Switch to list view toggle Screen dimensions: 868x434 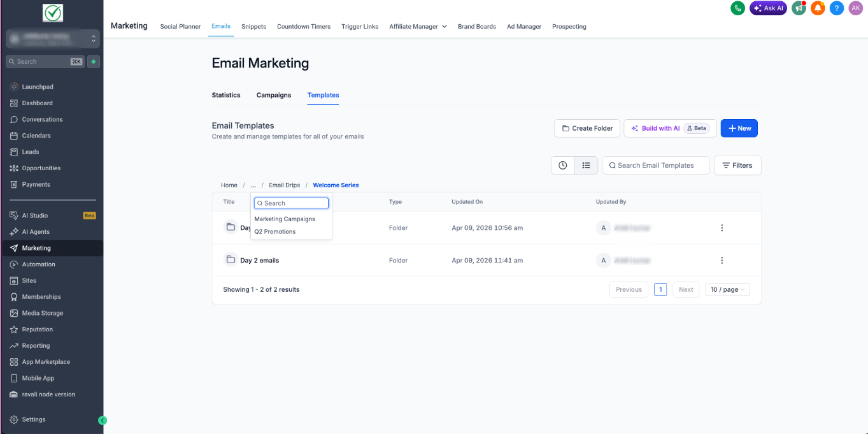tap(586, 165)
